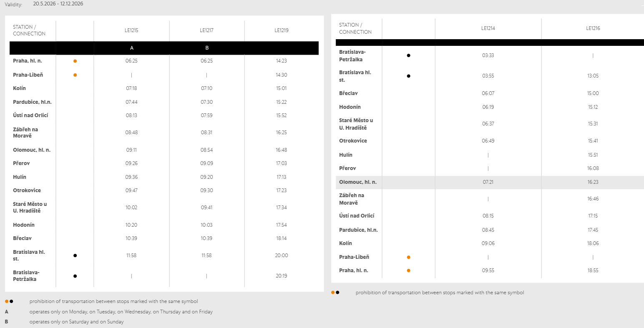Click the 07:44 Pardubice time

click(x=131, y=102)
